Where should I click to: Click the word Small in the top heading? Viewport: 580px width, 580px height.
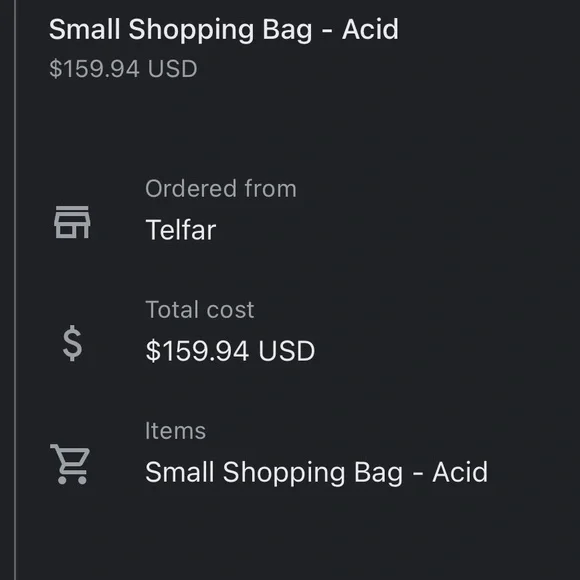pos(85,29)
